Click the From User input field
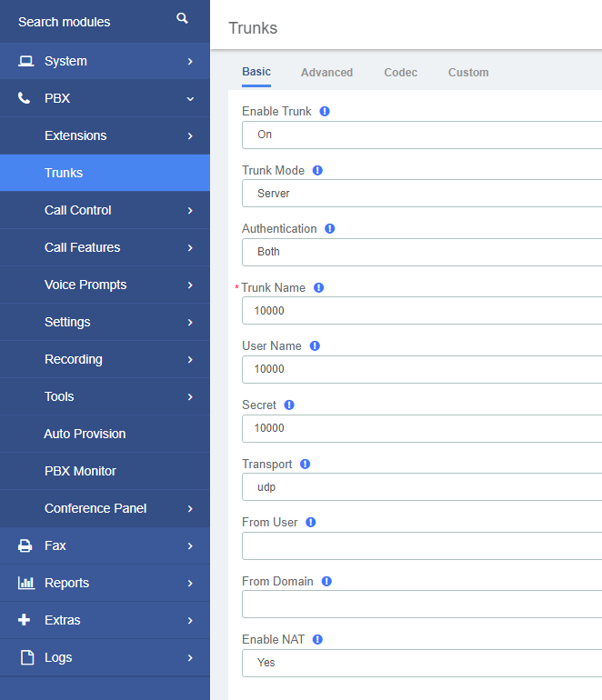 (x=422, y=545)
